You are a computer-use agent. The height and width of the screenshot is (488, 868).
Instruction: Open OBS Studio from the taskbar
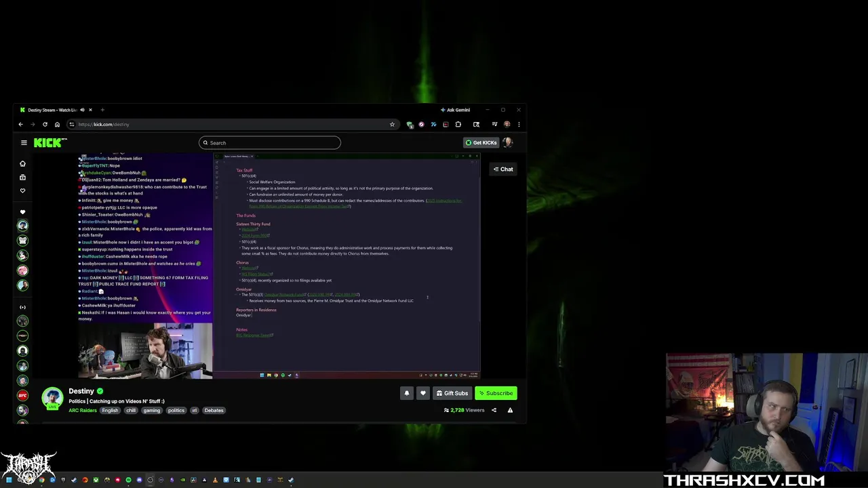150,480
